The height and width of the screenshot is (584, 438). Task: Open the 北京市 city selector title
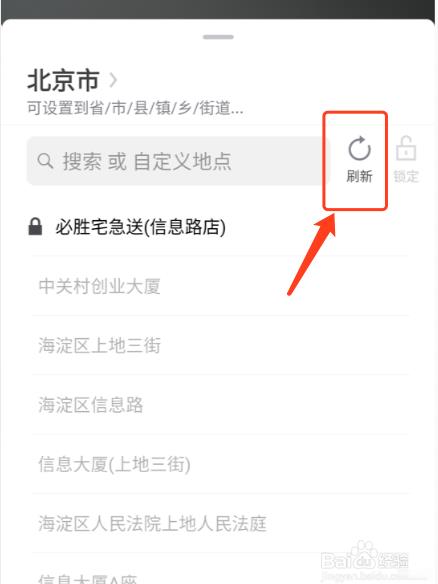tap(63, 80)
